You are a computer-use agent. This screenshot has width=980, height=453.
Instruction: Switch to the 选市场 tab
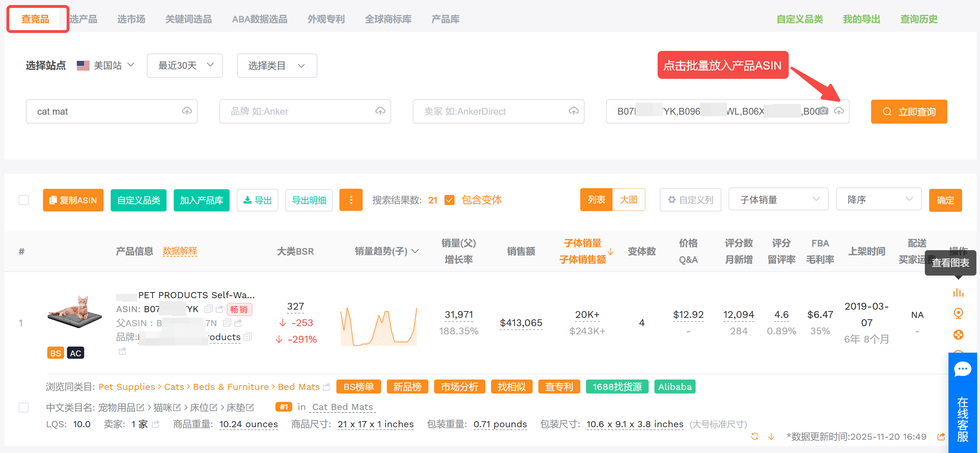tap(131, 19)
